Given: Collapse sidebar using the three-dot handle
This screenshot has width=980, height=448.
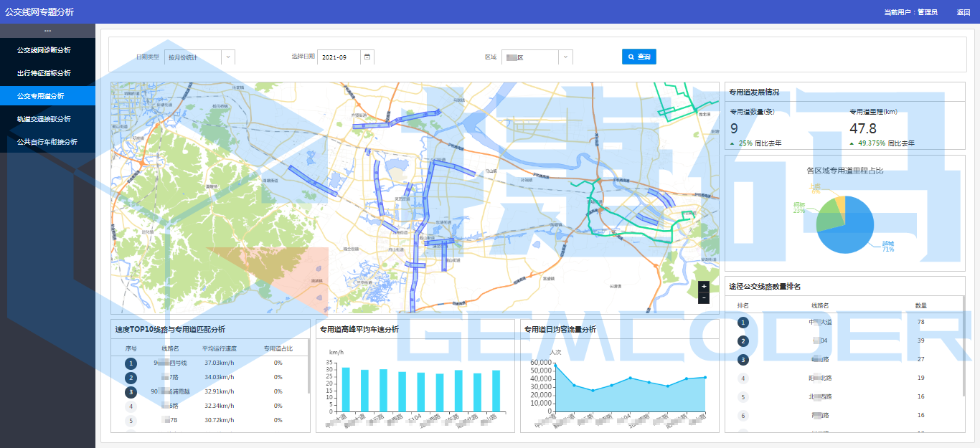Looking at the screenshot, I should tap(47, 31).
